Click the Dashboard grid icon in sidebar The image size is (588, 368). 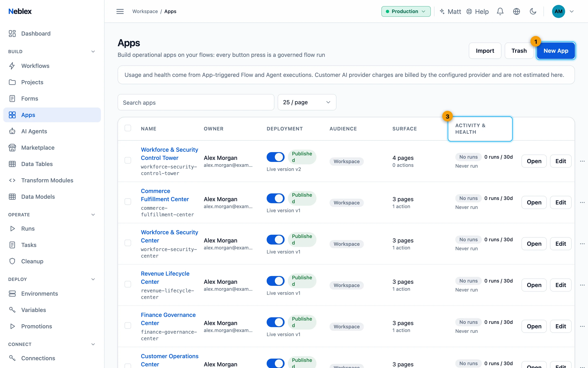12,34
